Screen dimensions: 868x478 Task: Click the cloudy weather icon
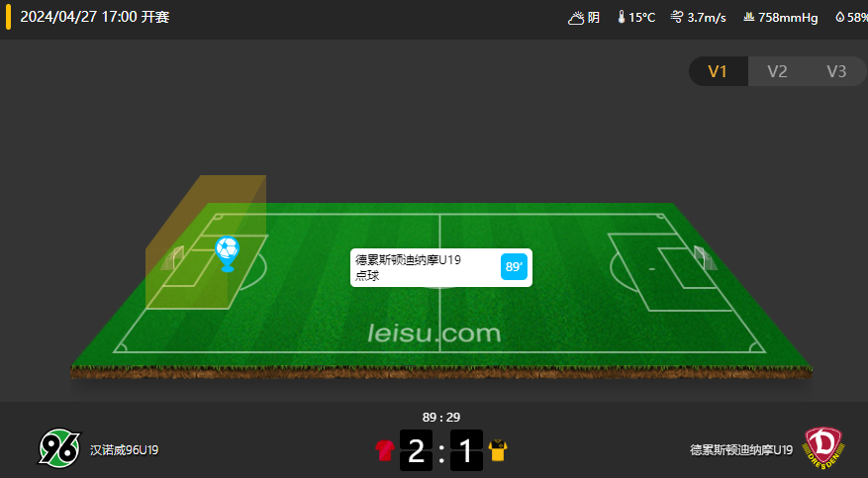pyautogui.click(x=576, y=18)
